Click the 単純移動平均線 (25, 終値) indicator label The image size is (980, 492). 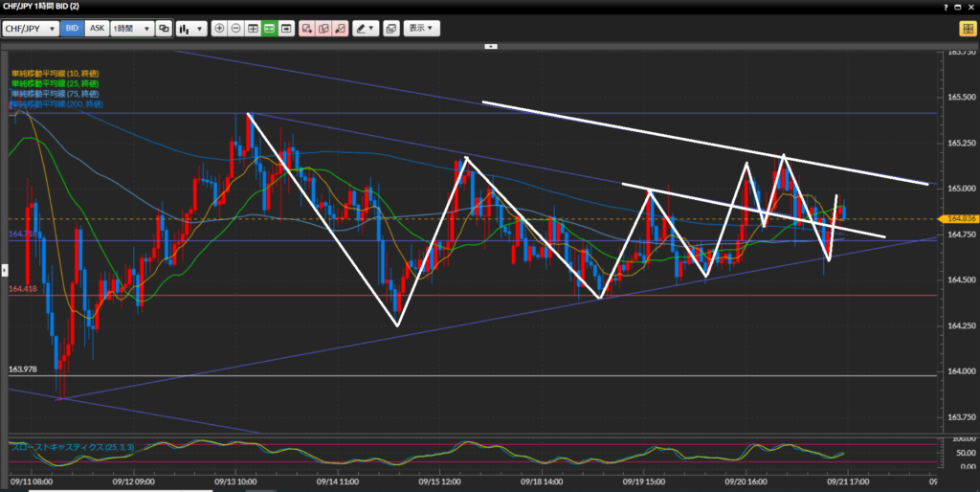[x=55, y=83]
